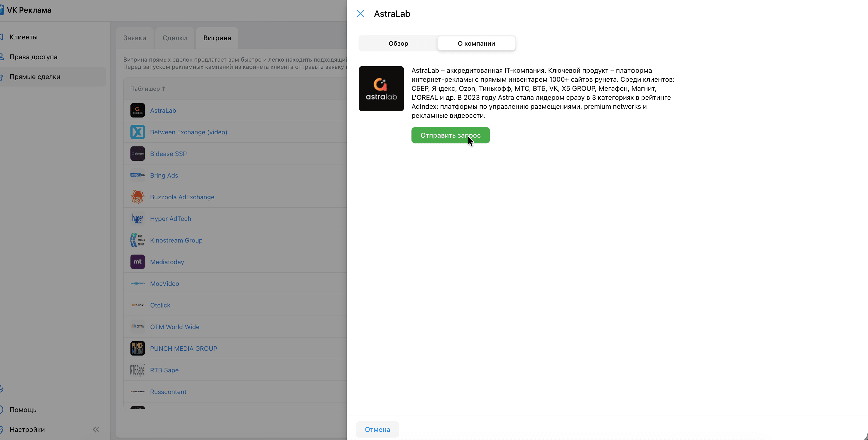Open the MoeVideo publisher link
This screenshot has height=440, width=868.
[x=165, y=284]
